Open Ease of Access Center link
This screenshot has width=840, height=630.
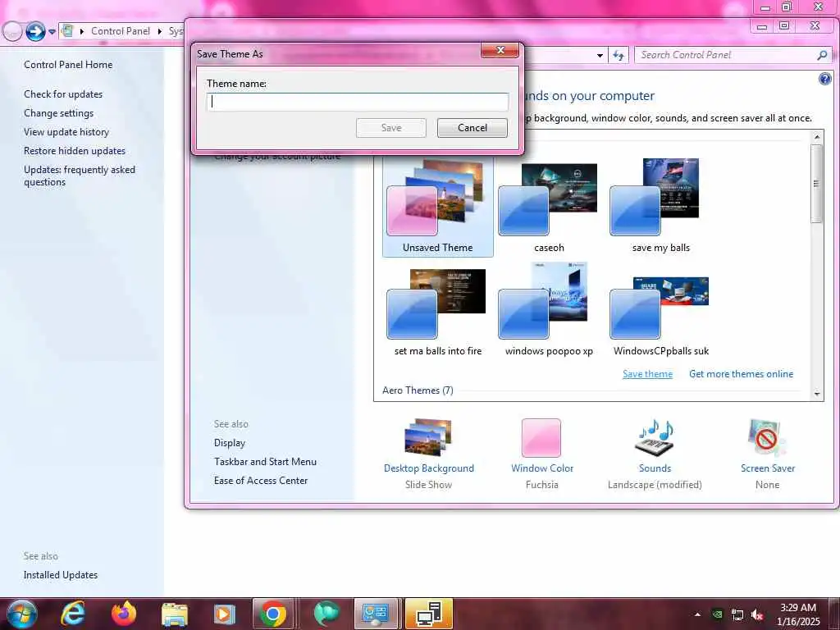coord(261,481)
